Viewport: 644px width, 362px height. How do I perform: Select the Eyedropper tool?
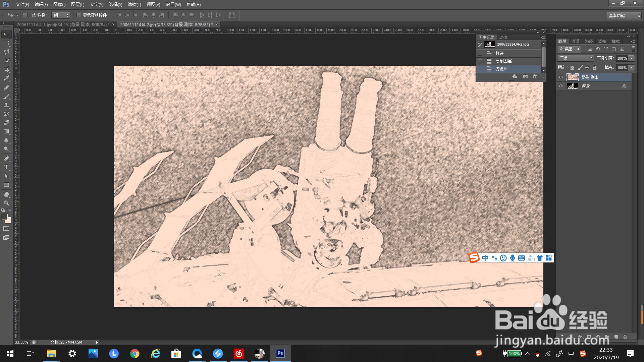pyautogui.click(x=6, y=78)
